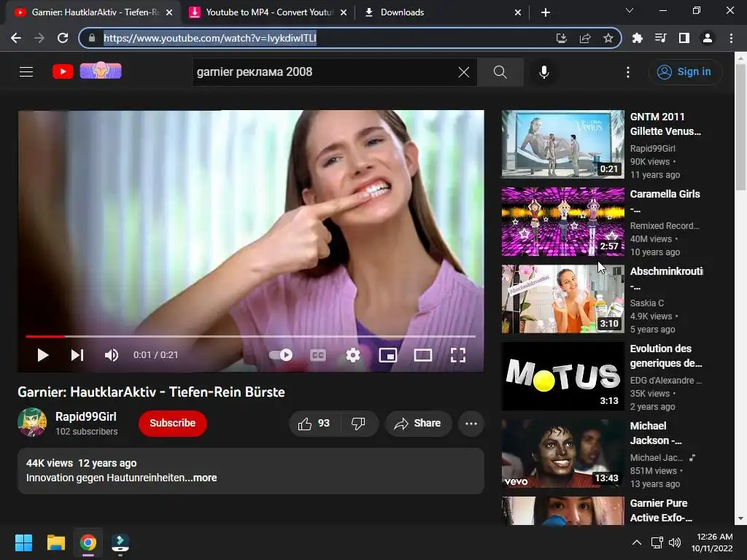Open the MOTUS Evolution des generiques thumbnail

pos(562,376)
